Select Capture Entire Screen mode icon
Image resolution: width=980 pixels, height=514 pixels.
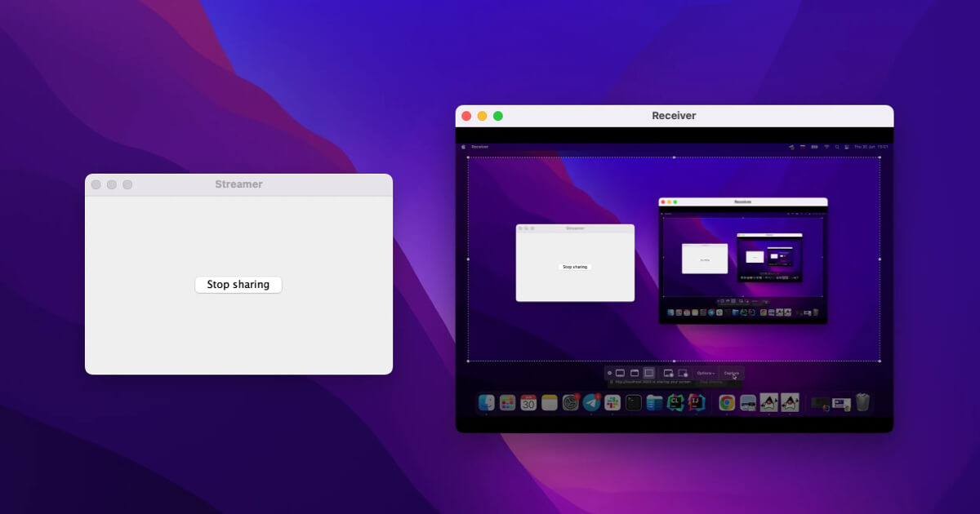pos(620,373)
